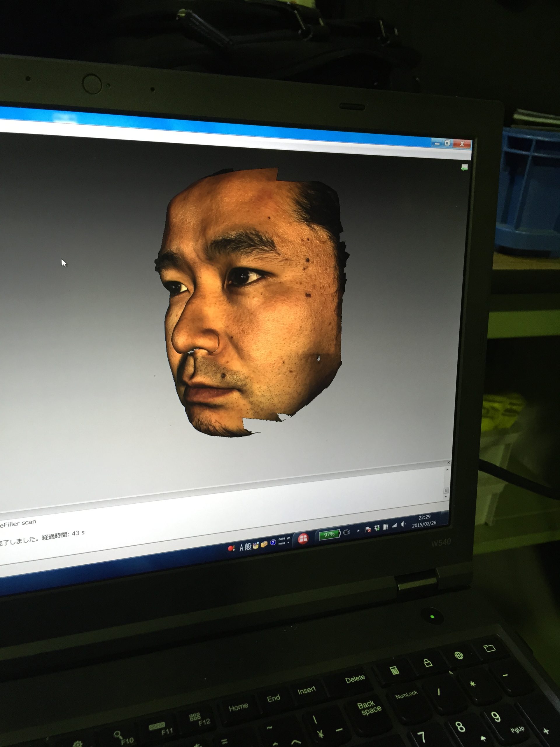Image resolution: width=560 pixels, height=747 pixels.
Task: Toggle the IME 'A' input mode indicator
Action: 242,547
